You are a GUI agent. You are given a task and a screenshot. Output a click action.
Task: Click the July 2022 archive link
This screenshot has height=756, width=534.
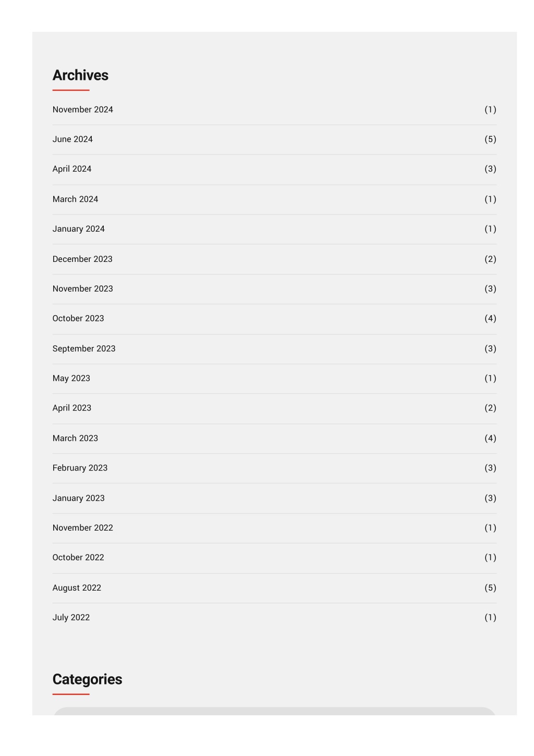71,618
